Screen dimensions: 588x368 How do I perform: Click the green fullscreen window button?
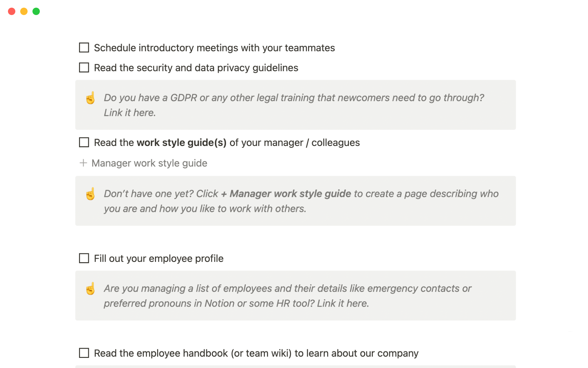(36, 11)
